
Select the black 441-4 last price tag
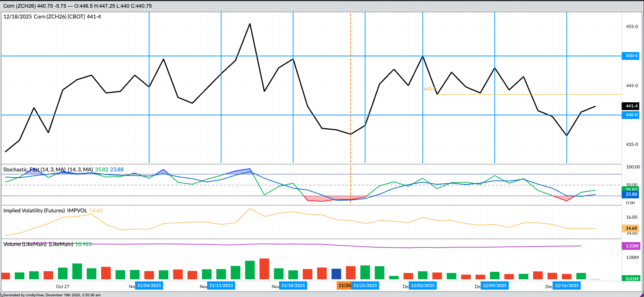pos(631,106)
